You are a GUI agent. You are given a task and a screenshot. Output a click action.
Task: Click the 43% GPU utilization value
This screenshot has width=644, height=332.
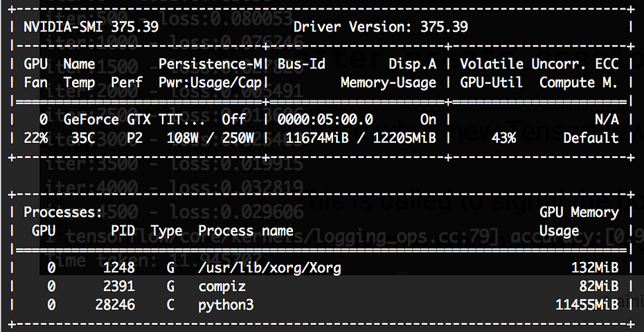pos(503,138)
